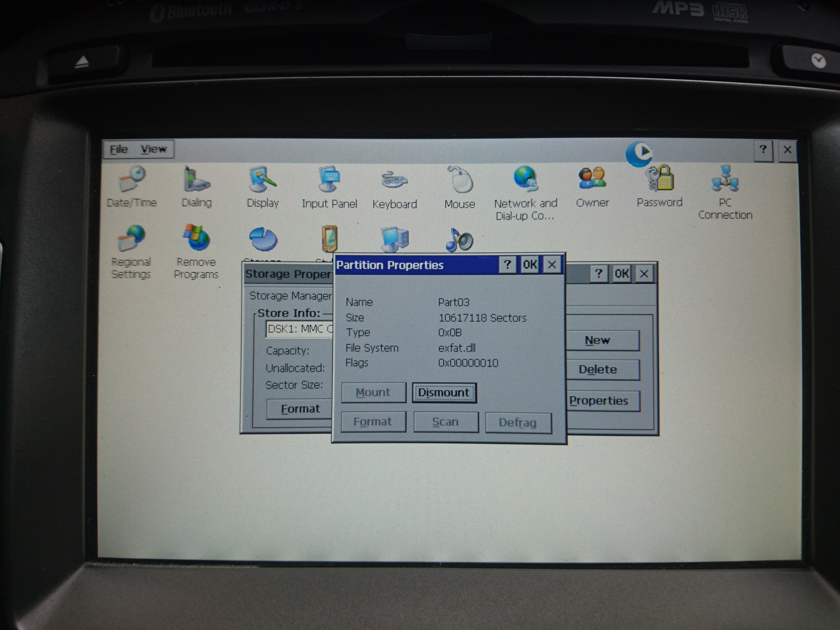840x630 pixels.
Task: Click the Unallocated: label
Action: (295, 368)
